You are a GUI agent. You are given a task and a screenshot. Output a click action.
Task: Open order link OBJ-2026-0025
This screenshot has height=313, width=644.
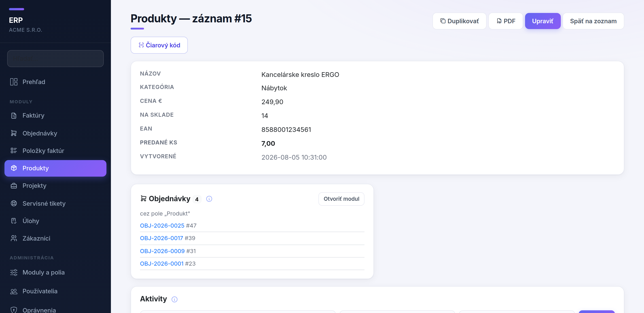click(x=162, y=226)
